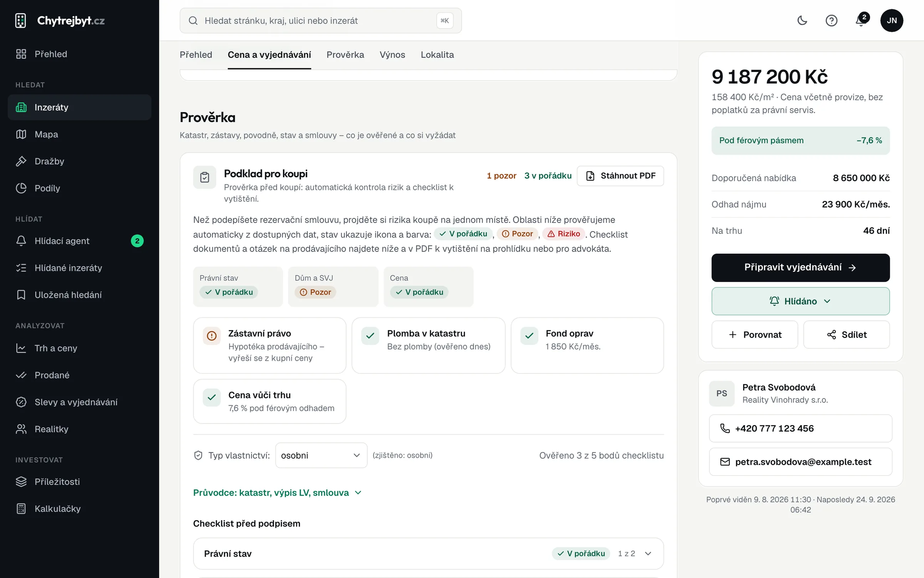Click the search magnifier icon

[193, 20]
